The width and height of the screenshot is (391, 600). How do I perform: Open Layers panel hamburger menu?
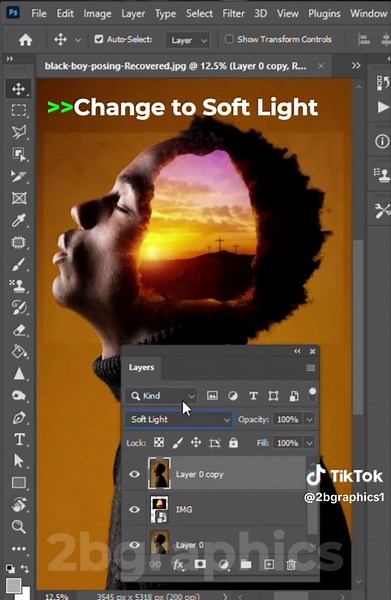[311, 368]
